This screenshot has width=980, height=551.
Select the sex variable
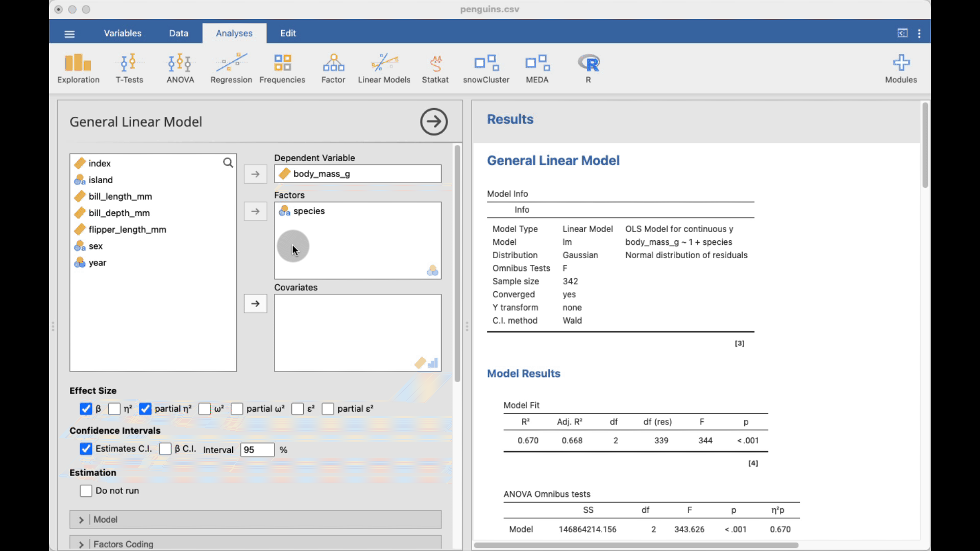153,246
